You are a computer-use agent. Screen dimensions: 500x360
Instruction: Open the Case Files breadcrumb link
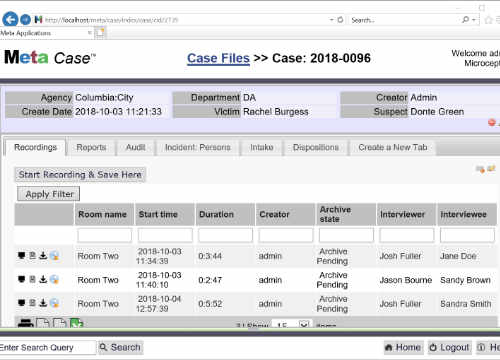(x=218, y=58)
